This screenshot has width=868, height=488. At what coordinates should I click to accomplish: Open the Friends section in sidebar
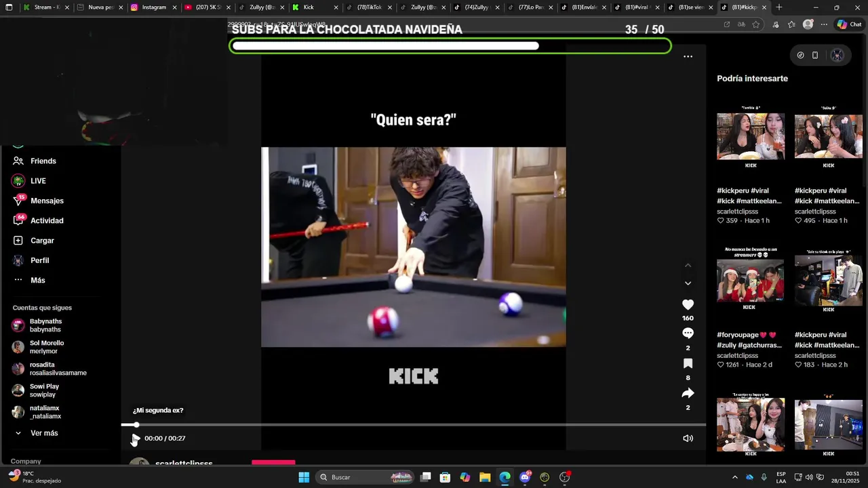(x=34, y=161)
